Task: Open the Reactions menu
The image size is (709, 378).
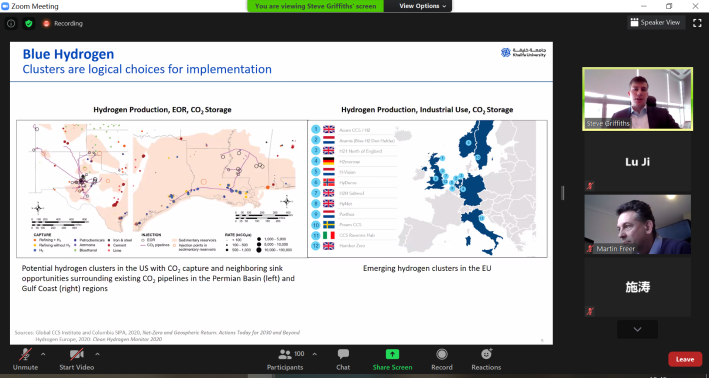Action: [486, 359]
